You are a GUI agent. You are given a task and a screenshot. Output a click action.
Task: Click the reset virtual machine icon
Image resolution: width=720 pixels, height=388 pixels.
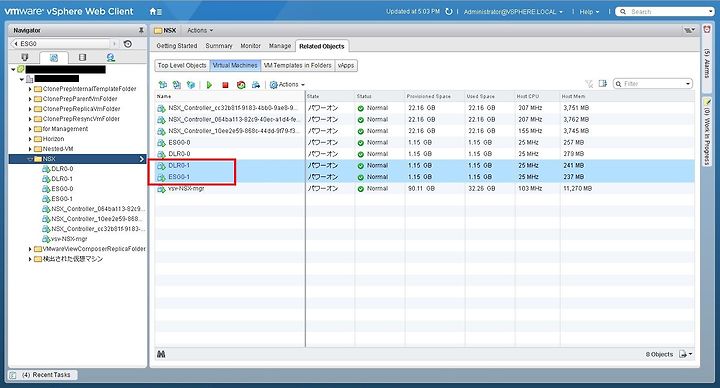(241, 85)
